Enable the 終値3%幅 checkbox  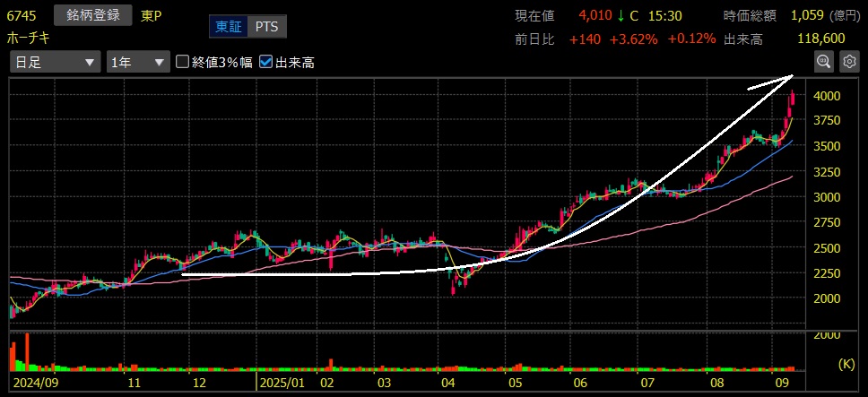(183, 62)
